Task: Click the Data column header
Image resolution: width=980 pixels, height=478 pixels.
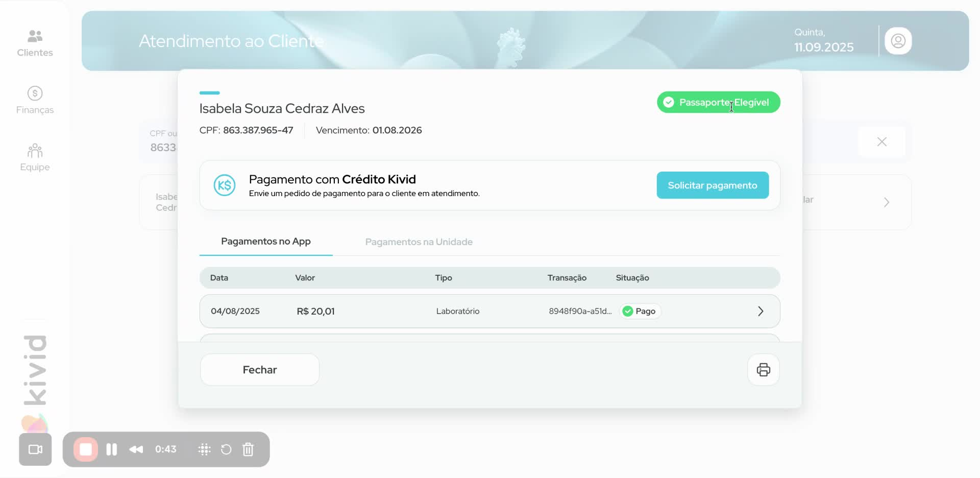Action: [x=219, y=278]
